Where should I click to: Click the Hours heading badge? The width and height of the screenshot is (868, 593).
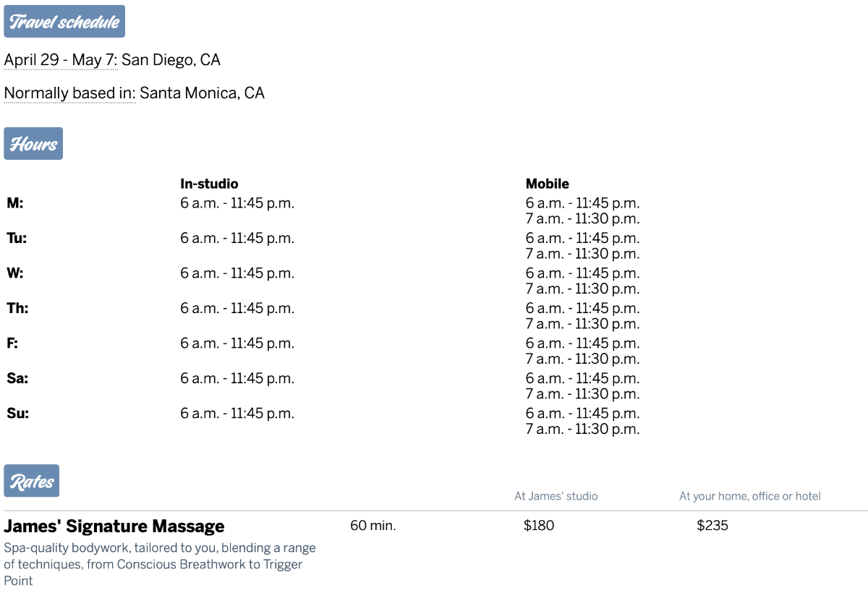click(33, 143)
